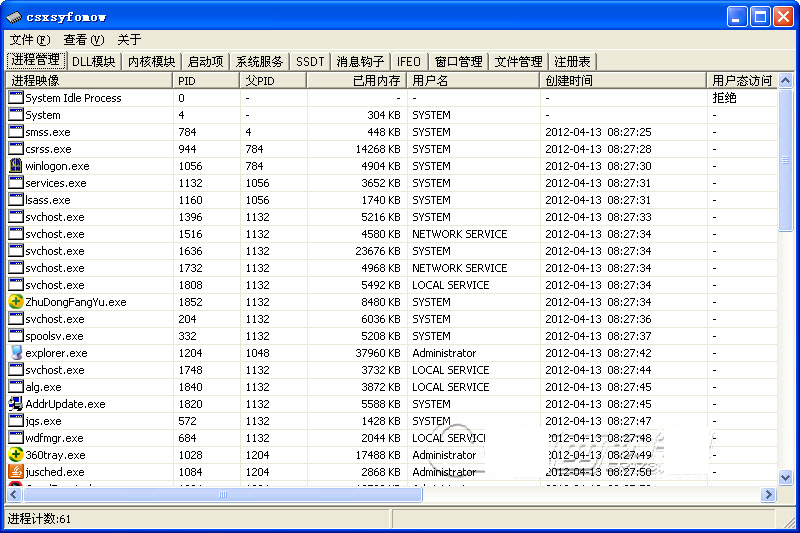Select svchost.exe with PID 1732
This screenshot has height=533, width=800.
click(x=391, y=268)
